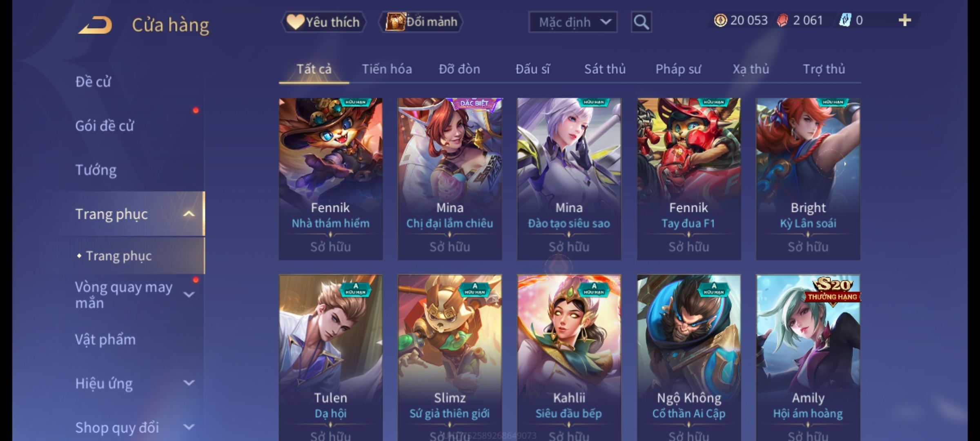Expand the Vòng quay may mắn section
980x441 pixels.
(x=189, y=294)
